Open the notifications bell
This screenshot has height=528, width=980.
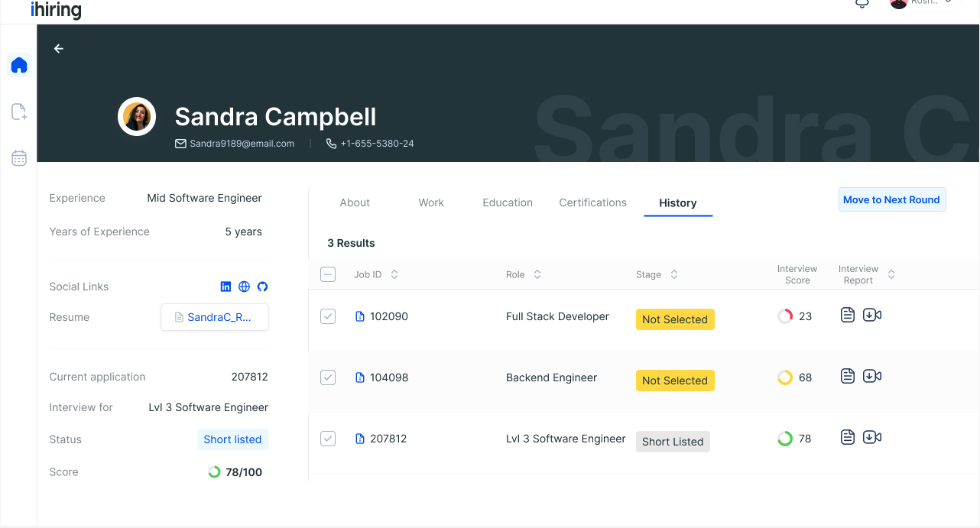(x=862, y=4)
